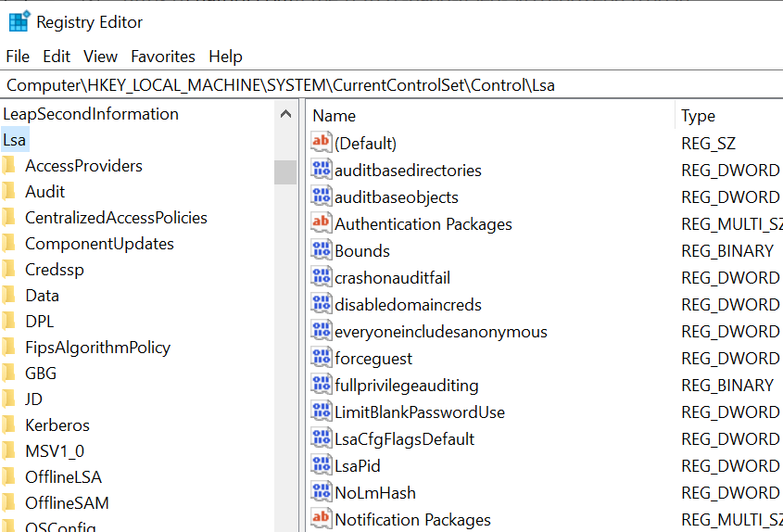Select the GBG subkey
This screenshot has width=783, height=532.
click(41, 374)
